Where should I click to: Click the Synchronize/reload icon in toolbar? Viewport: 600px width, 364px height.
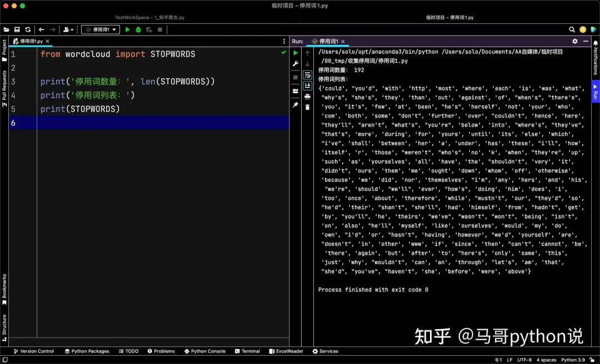pyautogui.click(x=28, y=29)
